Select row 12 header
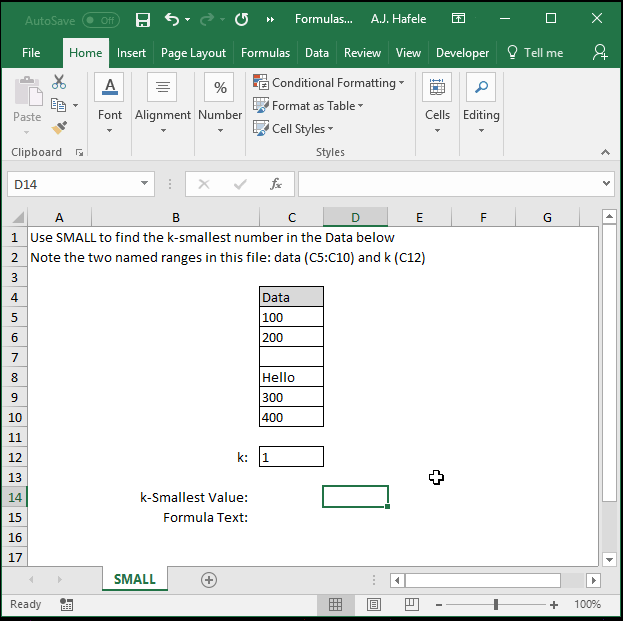 15,457
